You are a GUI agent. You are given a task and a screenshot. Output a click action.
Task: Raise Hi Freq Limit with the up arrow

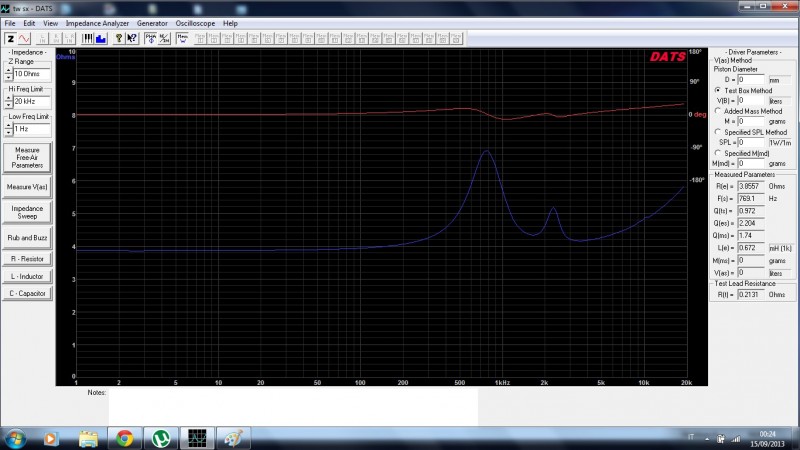(x=8, y=98)
